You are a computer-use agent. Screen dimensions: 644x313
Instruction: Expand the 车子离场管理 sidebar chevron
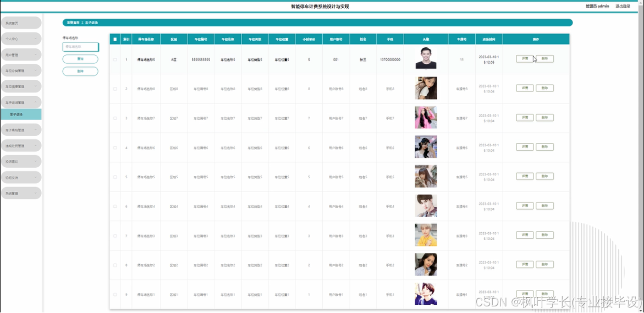[x=35, y=130]
